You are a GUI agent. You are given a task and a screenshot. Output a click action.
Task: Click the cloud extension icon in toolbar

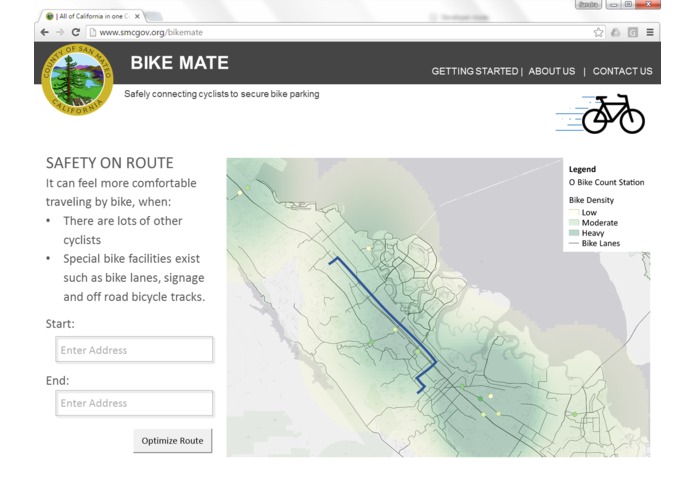click(x=616, y=32)
